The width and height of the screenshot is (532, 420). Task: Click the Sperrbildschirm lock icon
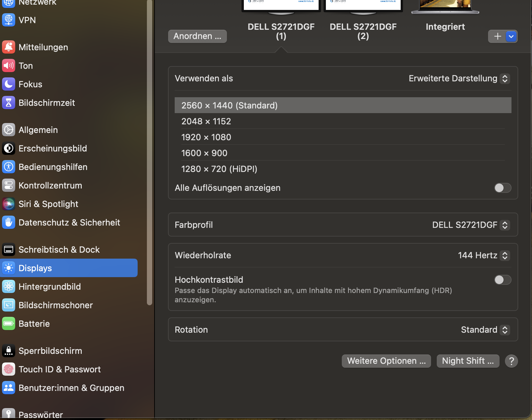pyautogui.click(x=9, y=351)
